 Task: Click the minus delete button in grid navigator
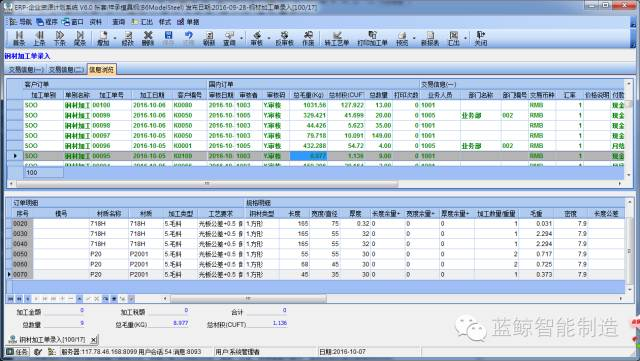(71, 299)
